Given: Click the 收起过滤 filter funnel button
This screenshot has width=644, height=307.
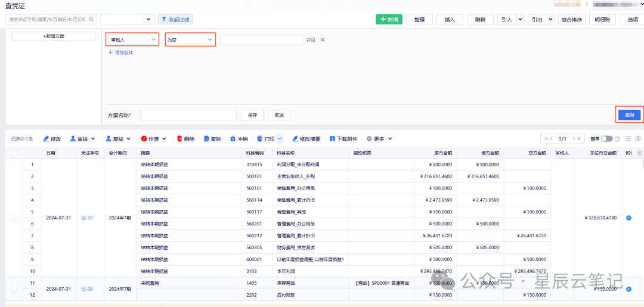Looking at the screenshot, I should tap(175, 19).
